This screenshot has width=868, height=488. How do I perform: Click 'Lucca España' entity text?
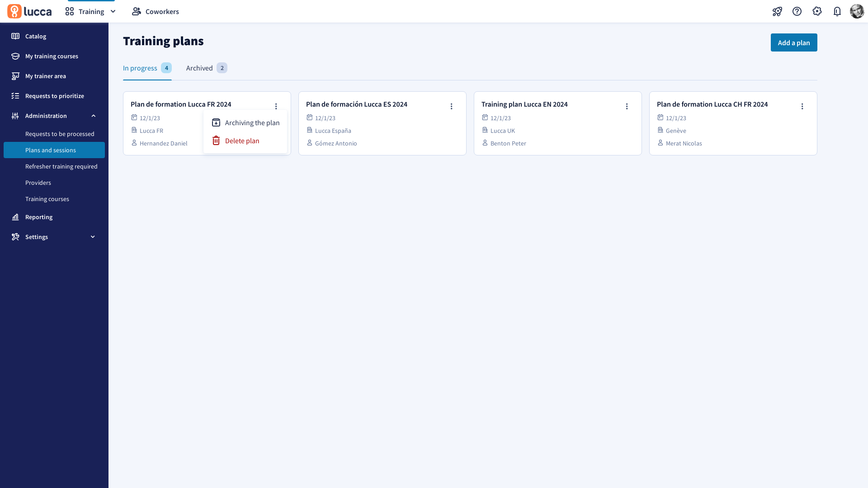pyautogui.click(x=333, y=131)
